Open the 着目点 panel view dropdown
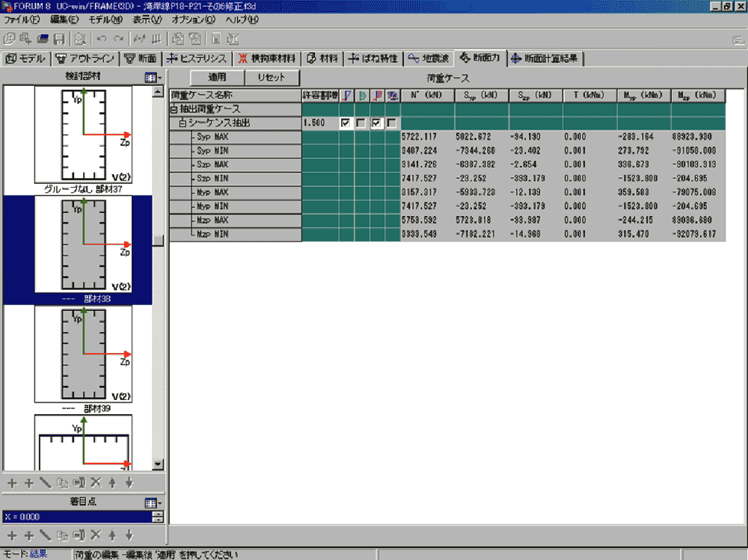Image resolution: width=748 pixels, height=560 pixels. [152, 503]
